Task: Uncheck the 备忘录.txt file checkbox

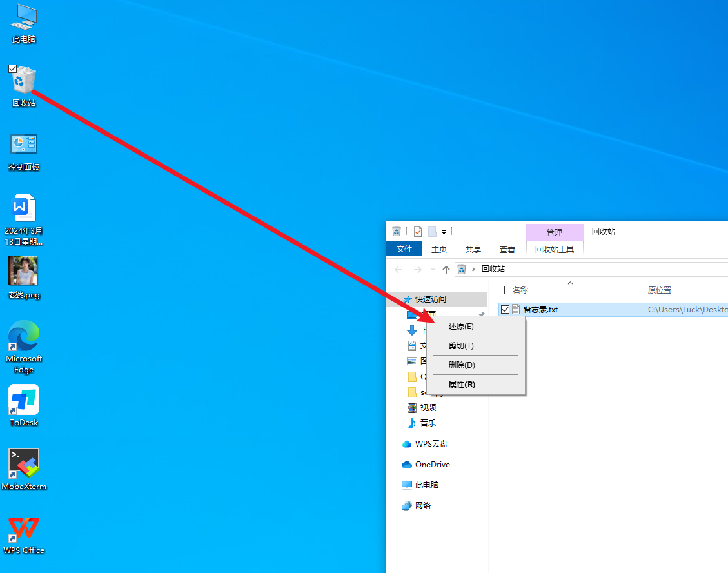Action: click(505, 310)
